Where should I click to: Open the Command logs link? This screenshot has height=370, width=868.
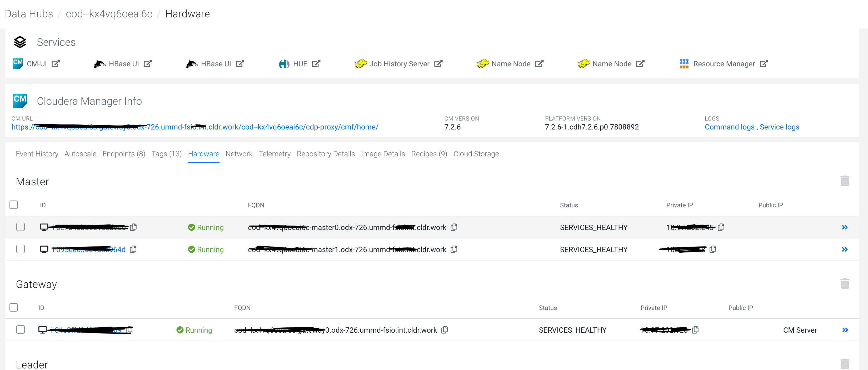(x=730, y=127)
